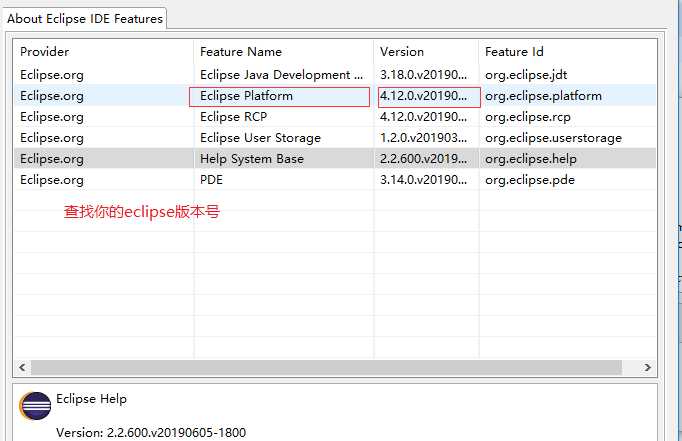The width and height of the screenshot is (682, 441).
Task: Click Eclipse RCP version 4.12.0 cell
Action: (x=423, y=117)
